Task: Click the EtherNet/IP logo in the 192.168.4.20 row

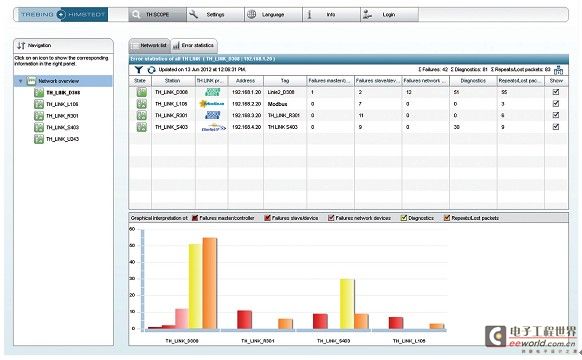Action: pyautogui.click(x=213, y=127)
